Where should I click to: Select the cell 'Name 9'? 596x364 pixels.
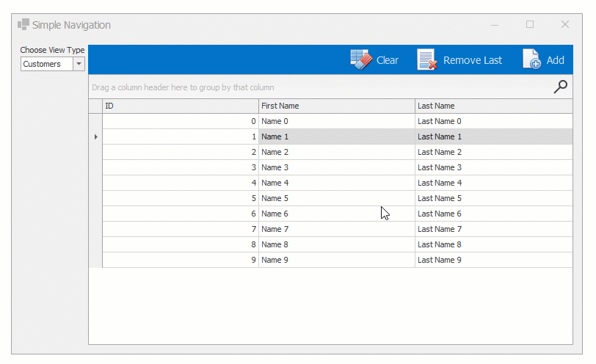click(336, 260)
